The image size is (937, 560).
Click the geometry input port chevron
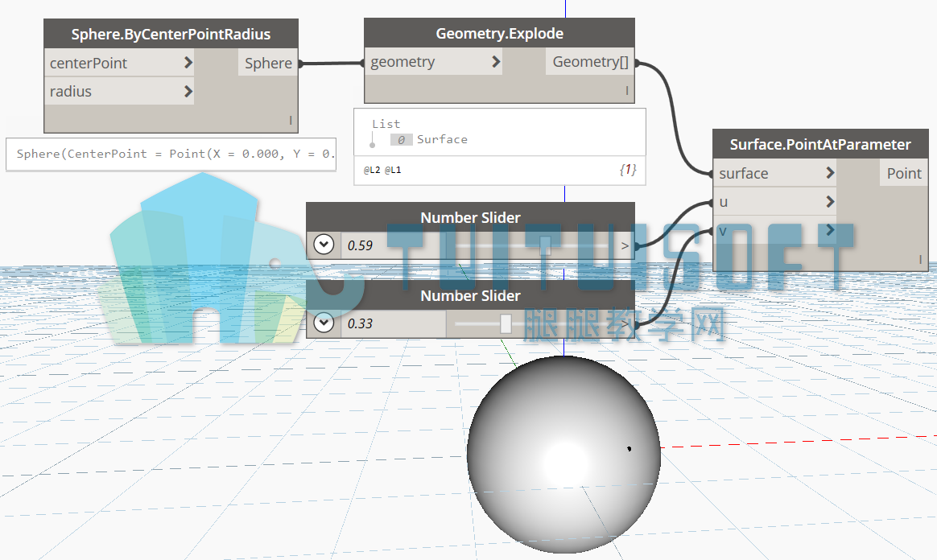point(496,61)
